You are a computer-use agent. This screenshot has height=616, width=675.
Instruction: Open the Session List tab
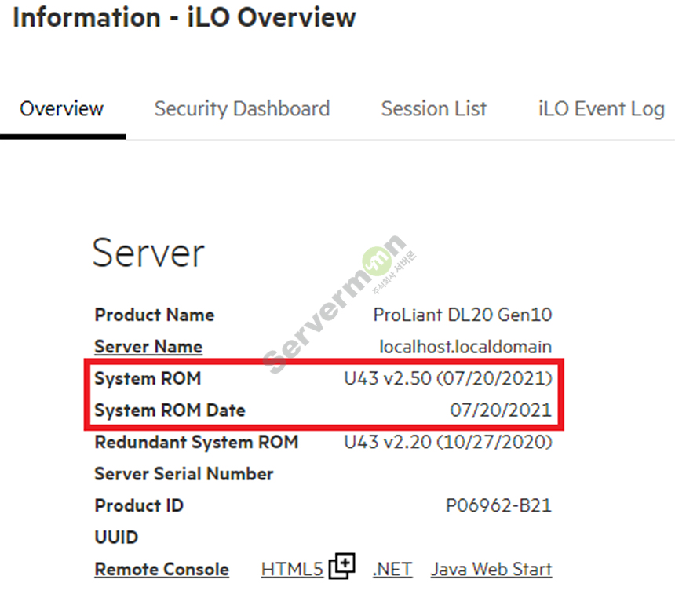click(x=433, y=109)
